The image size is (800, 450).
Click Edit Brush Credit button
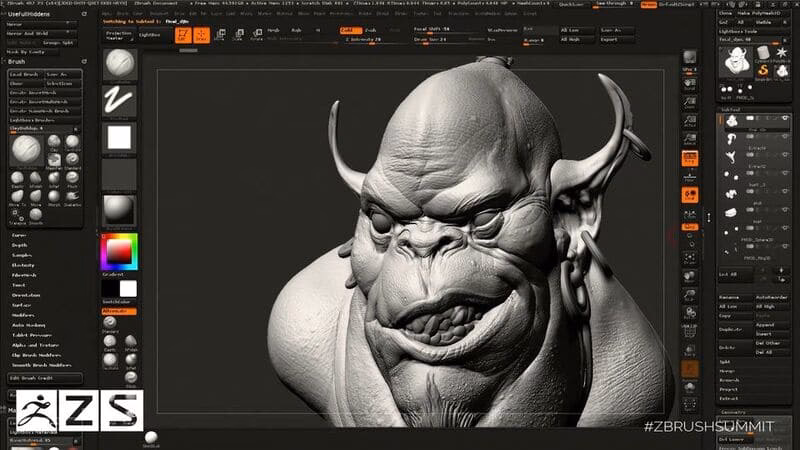tap(45, 378)
